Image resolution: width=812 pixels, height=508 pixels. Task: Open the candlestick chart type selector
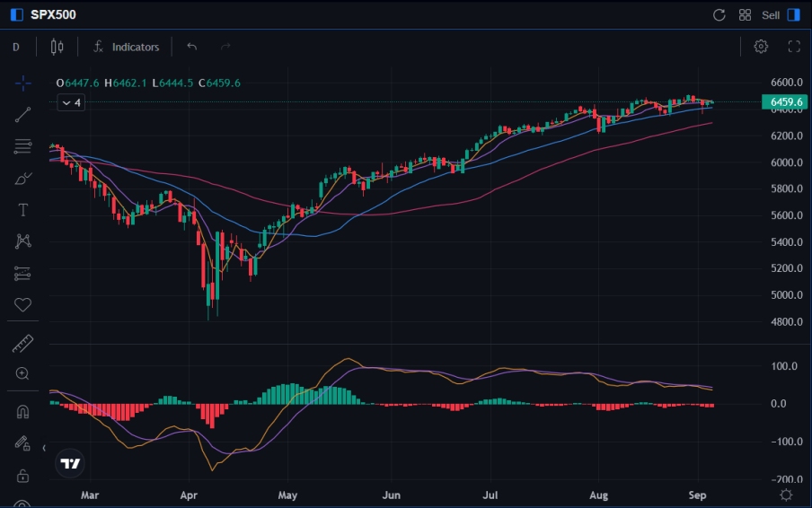(x=57, y=47)
